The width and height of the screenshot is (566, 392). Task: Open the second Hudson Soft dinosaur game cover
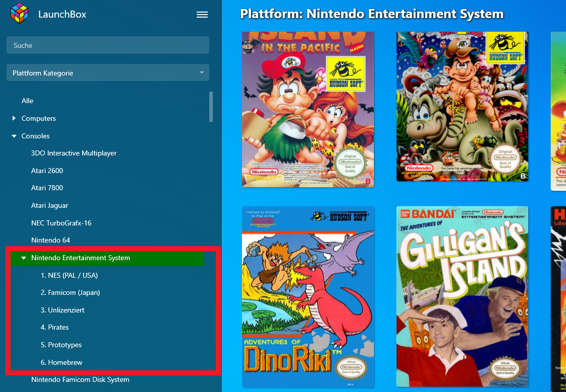pos(462,107)
